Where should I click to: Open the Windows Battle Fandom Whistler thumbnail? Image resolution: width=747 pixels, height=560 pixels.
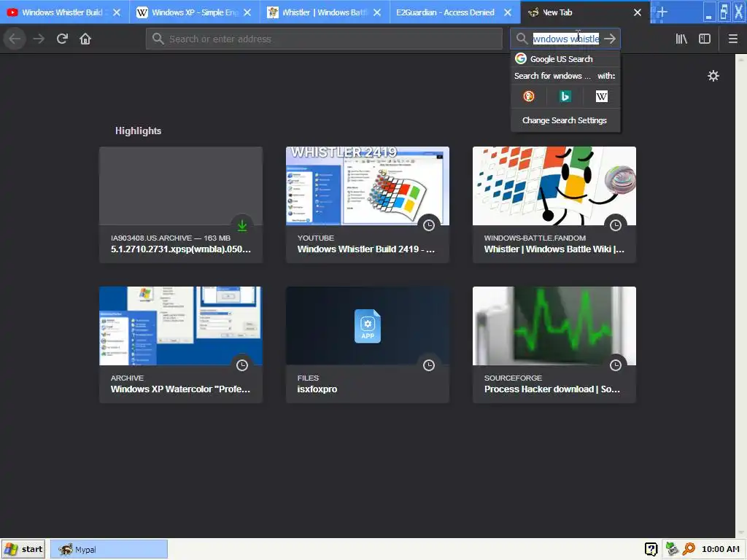[x=554, y=186]
